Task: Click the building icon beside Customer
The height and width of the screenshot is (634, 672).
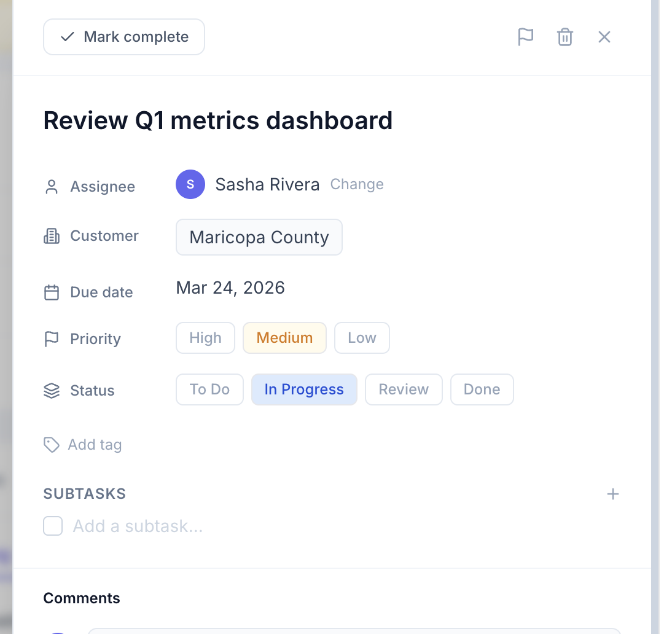Action: pyautogui.click(x=52, y=236)
